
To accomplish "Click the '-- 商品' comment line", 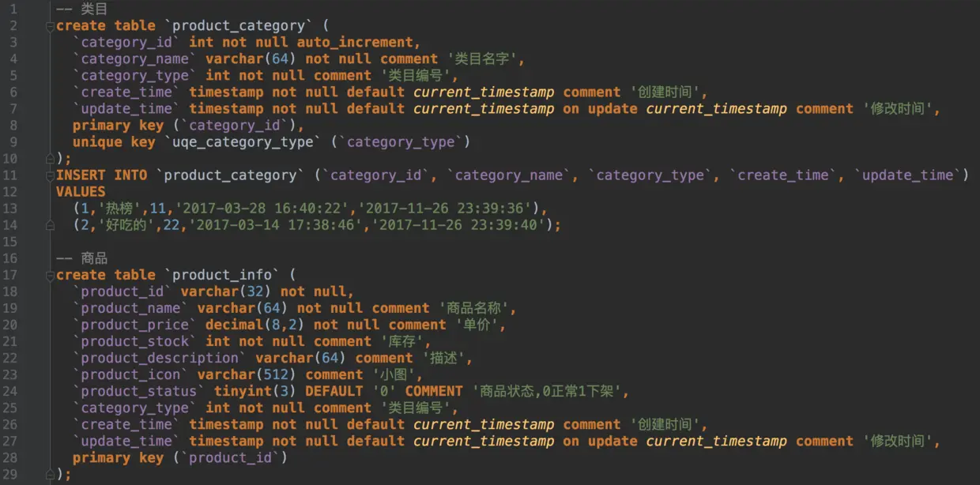I will tap(81, 258).
